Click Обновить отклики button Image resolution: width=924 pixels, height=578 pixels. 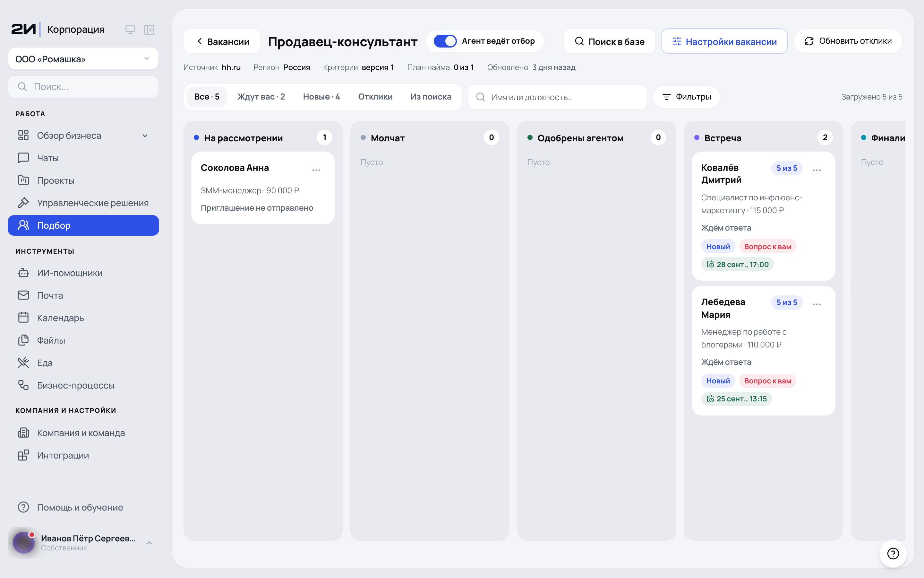point(848,41)
